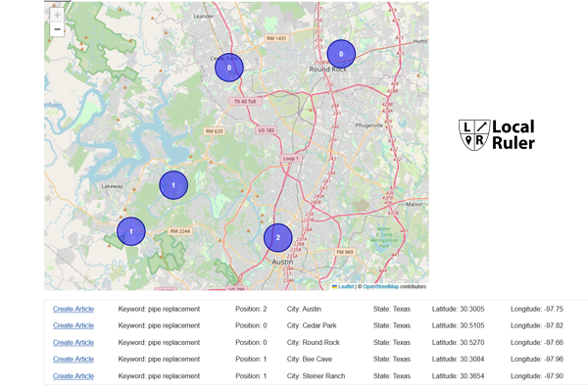Click the 'RM 620' road shield
The height and width of the screenshot is (392, 588).
point(214,131)
